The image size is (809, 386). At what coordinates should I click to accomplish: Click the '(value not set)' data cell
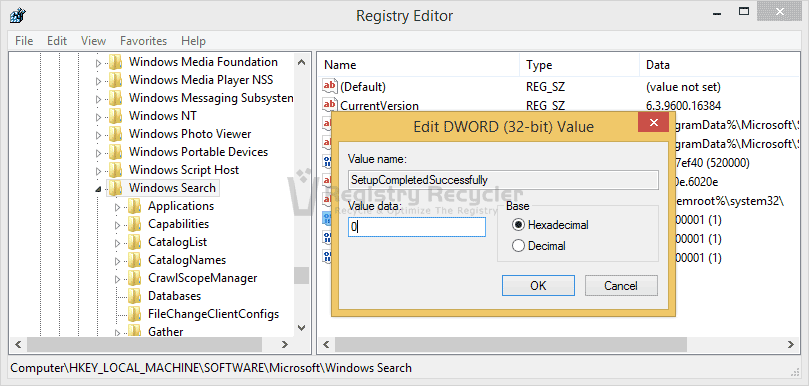(x=683, y=87)
